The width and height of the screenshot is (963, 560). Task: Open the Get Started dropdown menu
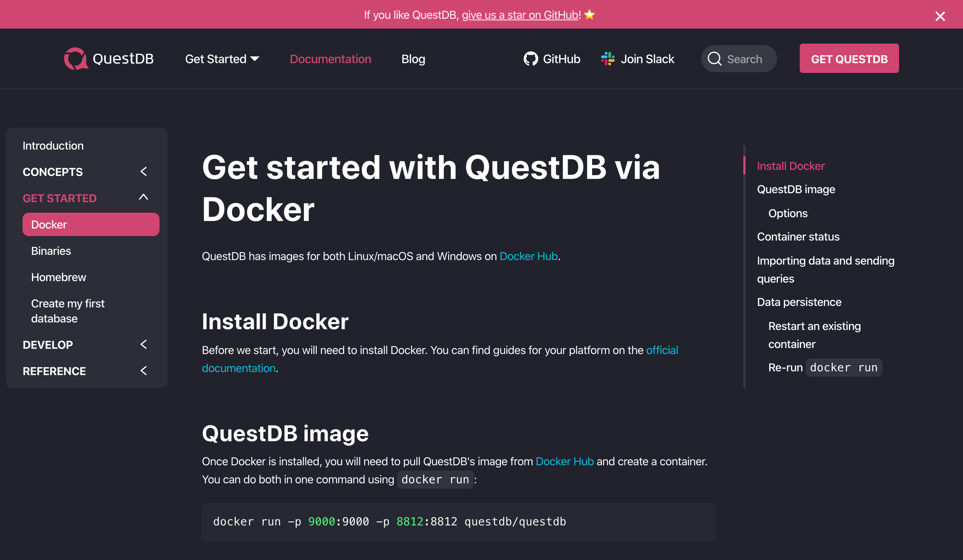pos(222,59)
